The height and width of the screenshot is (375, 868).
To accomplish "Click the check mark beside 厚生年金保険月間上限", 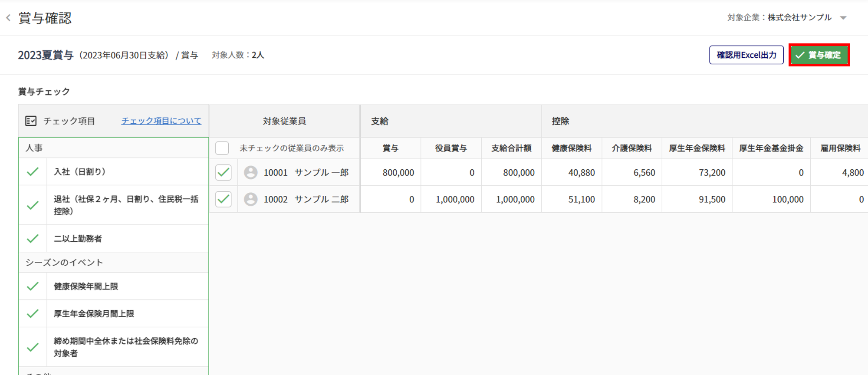I will click(x=33, y=313).
